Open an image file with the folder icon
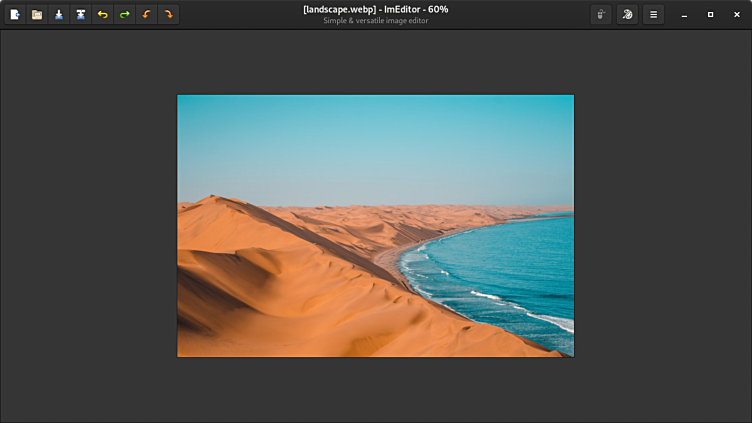 click(x=37, y=15)
